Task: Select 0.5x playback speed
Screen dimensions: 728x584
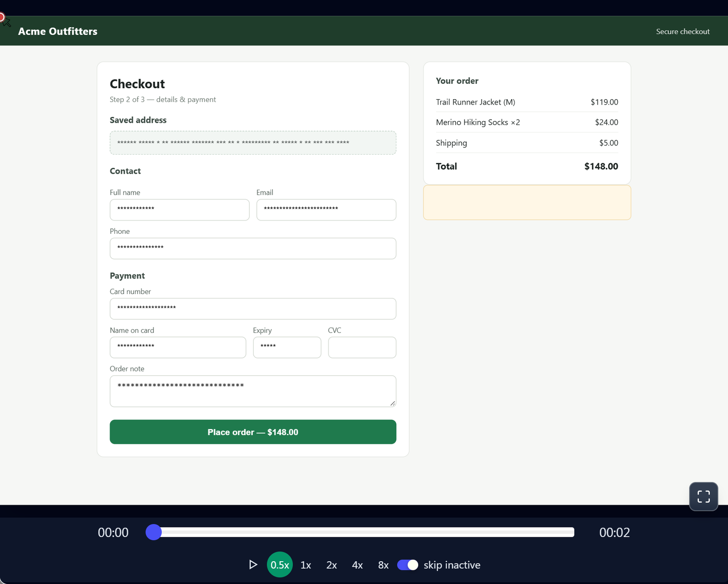Action: tap(280, 564)
